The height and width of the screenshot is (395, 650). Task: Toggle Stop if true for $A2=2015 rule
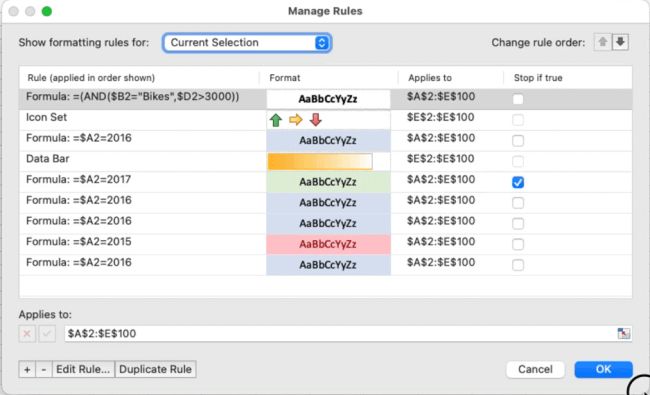tap(518, 244)
